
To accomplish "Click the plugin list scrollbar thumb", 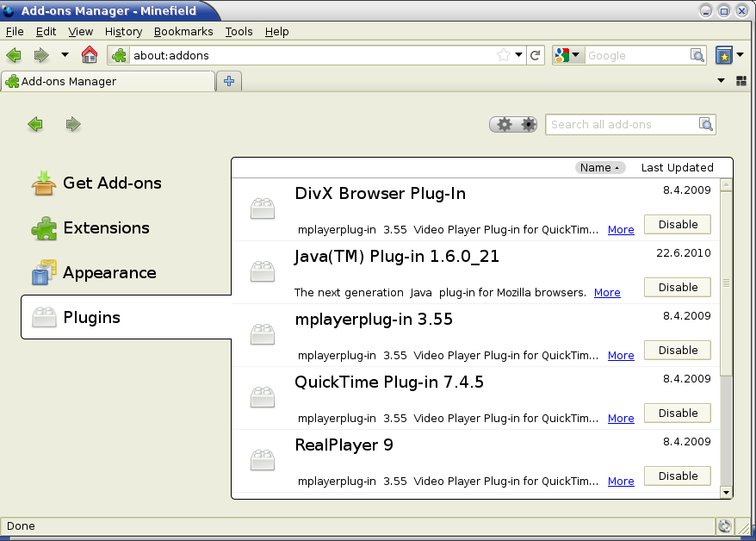I will [726, 283].
